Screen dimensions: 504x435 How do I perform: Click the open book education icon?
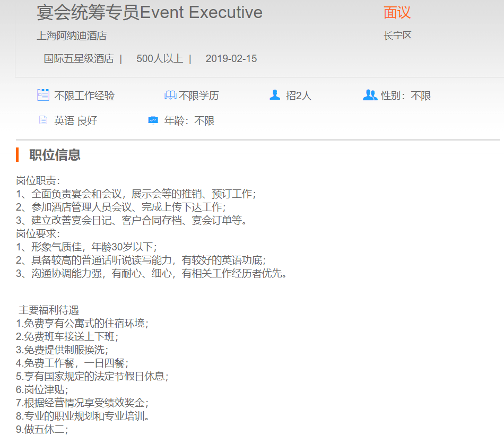pyautogui.click(x=170, y=95)
